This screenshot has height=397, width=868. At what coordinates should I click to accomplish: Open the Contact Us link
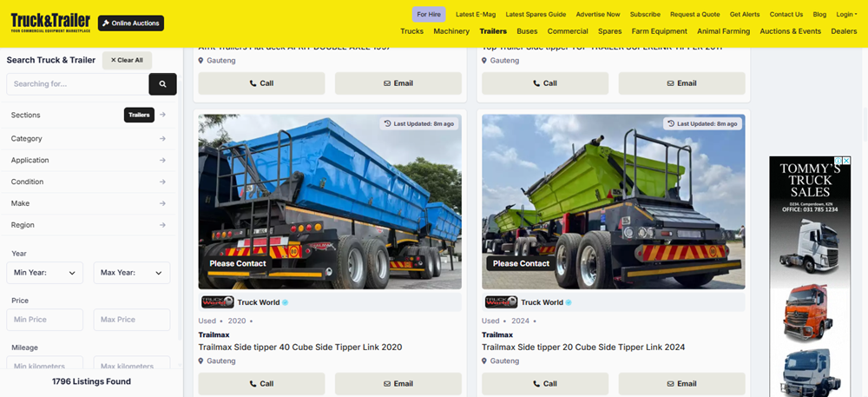pyautogui.click(x=786, y=15)
